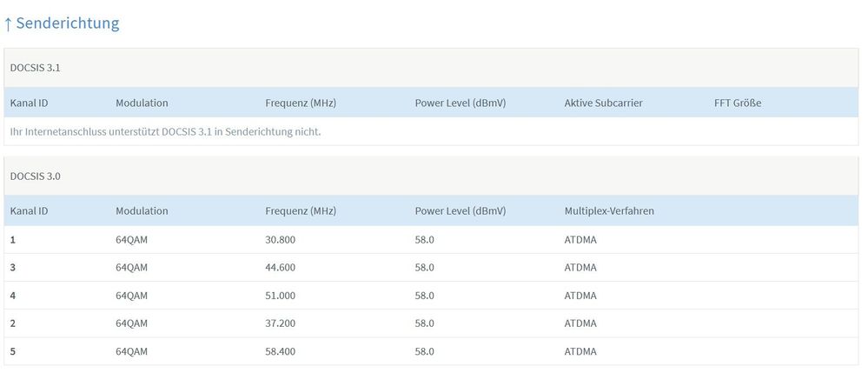This screenshot has height=373, width=868.
Task: Select the 37.200 frequency cell
Action: [x=281, y=323]
